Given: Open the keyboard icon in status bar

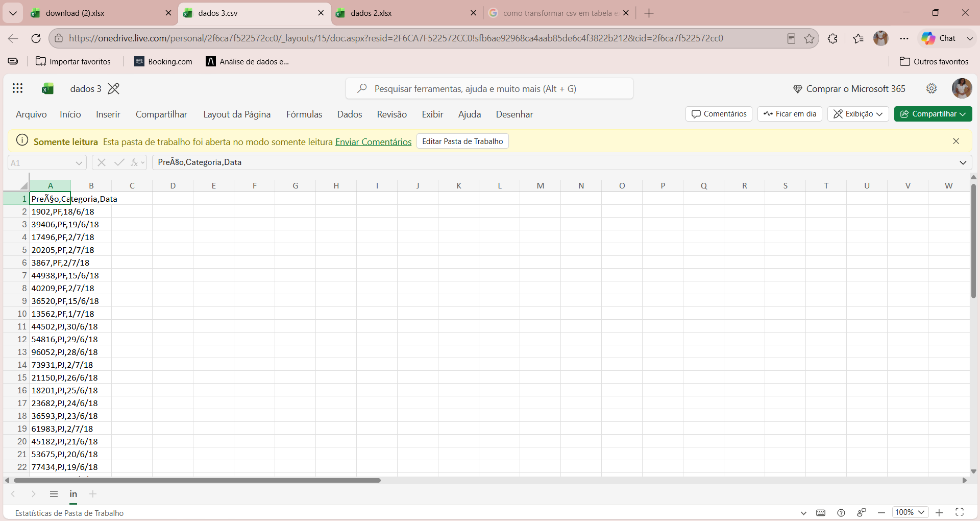Looking at the screenshot, I should coord(821,513).
